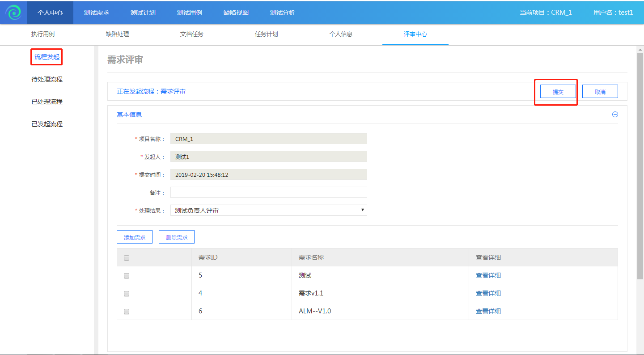Open 已发起流程 in the left sidebar

(x=47, y=124)
